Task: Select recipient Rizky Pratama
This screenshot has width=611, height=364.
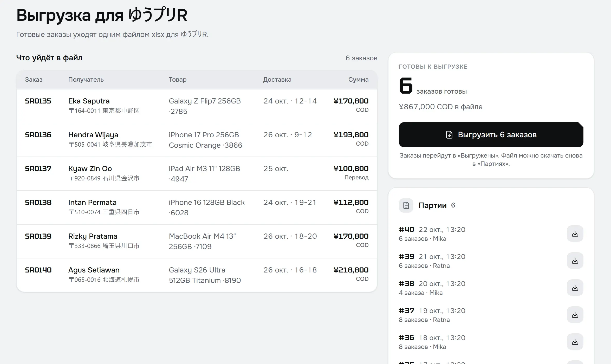Action: (x=93, y=236)
